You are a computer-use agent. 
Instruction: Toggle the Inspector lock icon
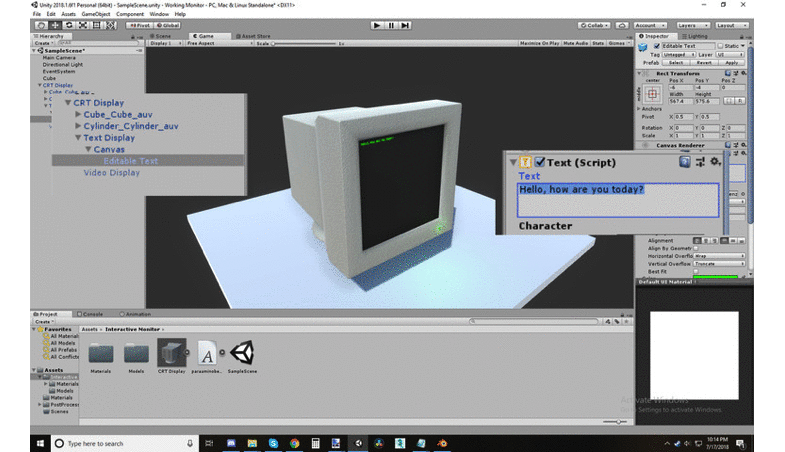tap(742, 37)
